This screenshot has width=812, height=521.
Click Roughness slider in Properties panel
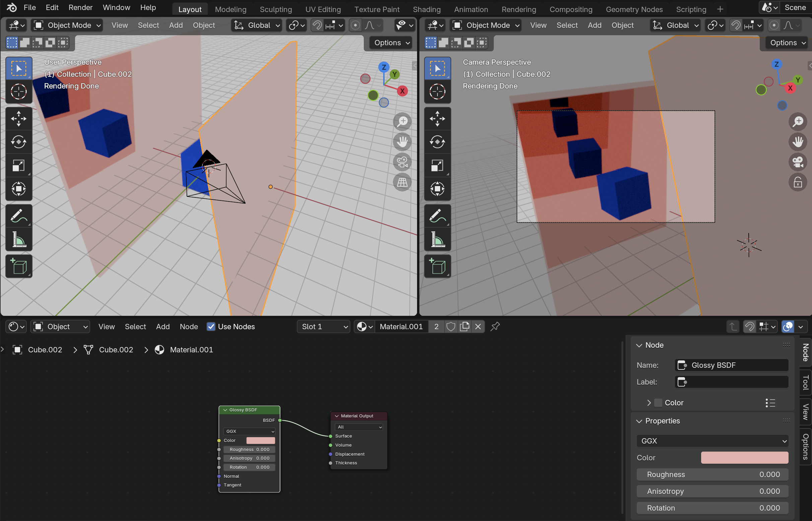pyautogui.click(x=713, y=475)
